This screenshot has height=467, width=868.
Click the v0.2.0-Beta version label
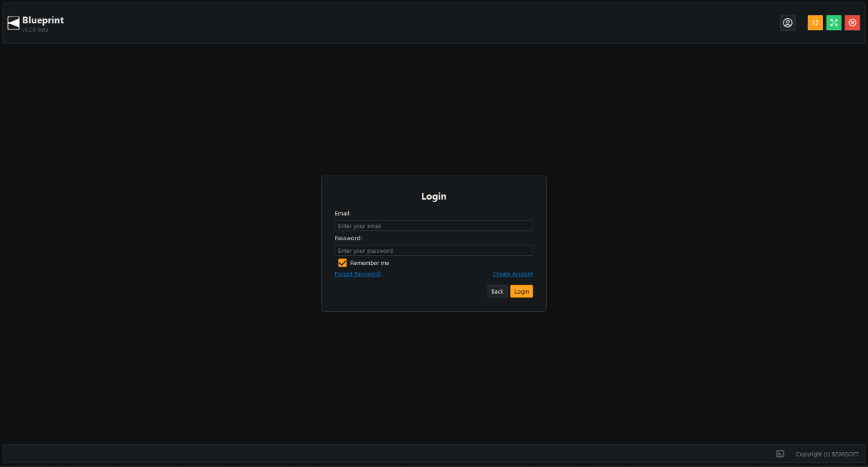tap(35, 30)
